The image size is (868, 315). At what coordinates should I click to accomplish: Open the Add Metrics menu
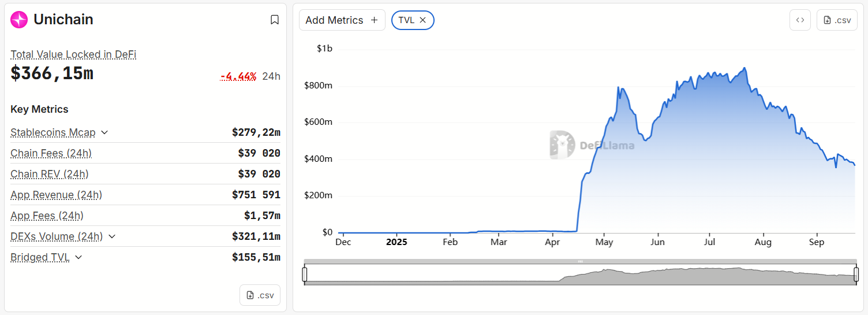(342, 20)
